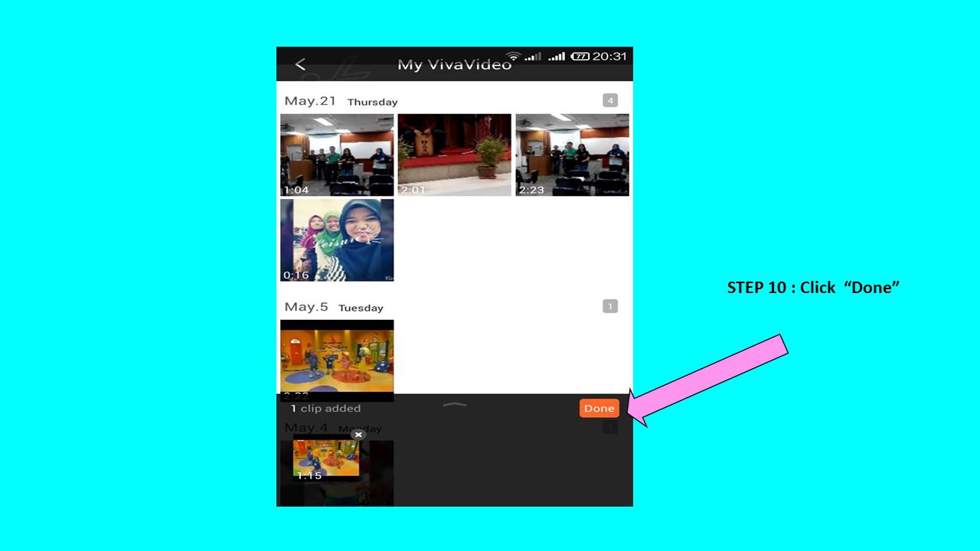The image size is (980, 551).
Task: Tap the back arrow in the header
Action: tap(300, 64)
